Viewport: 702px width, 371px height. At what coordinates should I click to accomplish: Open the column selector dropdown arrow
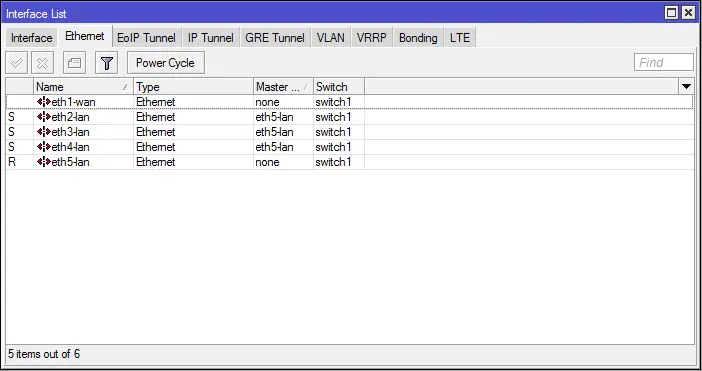pos(686,86)
